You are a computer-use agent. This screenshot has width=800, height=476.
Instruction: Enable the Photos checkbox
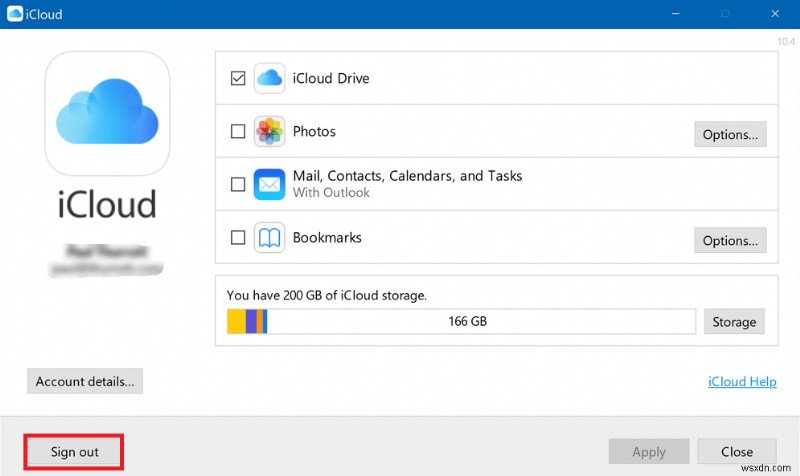point(238,131)
